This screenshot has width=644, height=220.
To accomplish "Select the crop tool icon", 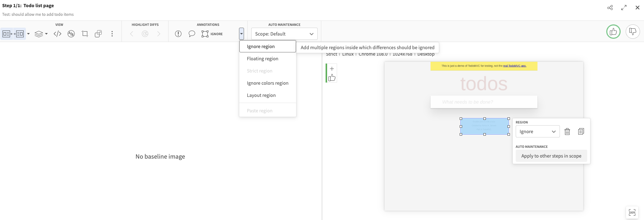I will point(85,34).
